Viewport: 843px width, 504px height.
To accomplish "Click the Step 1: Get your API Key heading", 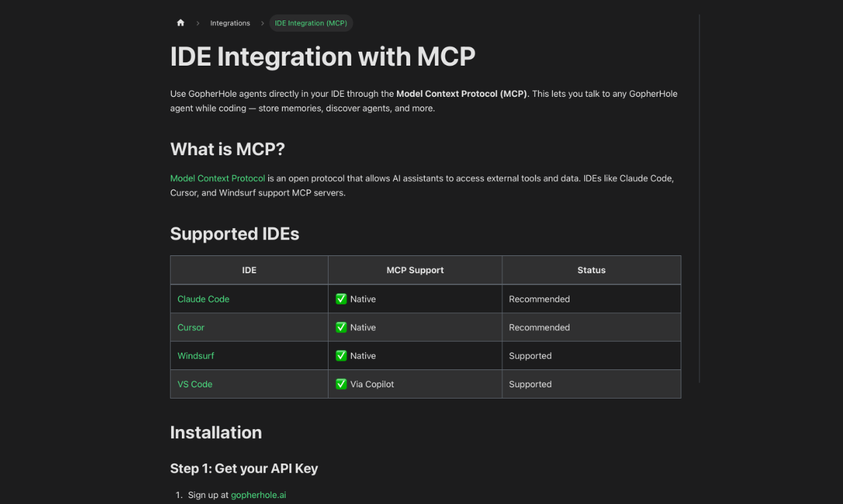I will pyautogui.click(x=244, y=468).
